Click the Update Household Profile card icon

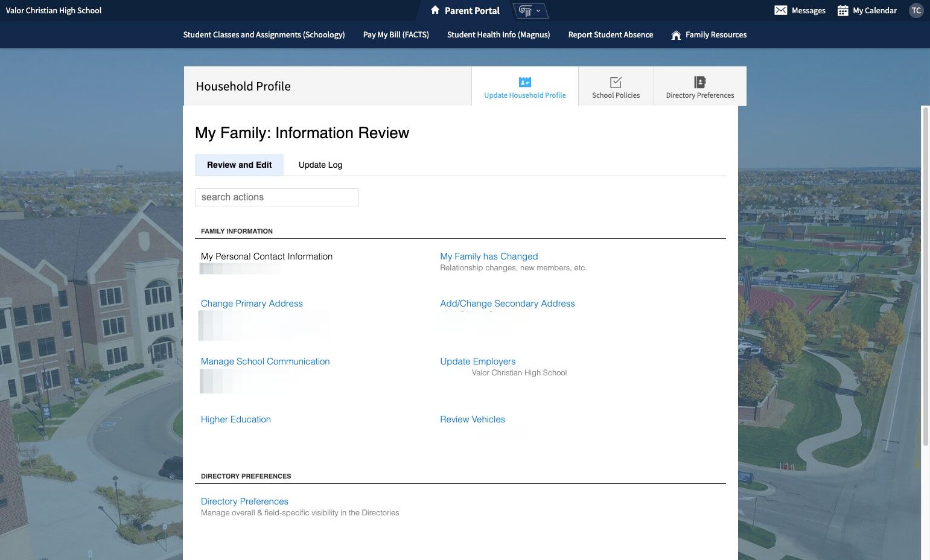click(x=525, y=82)
